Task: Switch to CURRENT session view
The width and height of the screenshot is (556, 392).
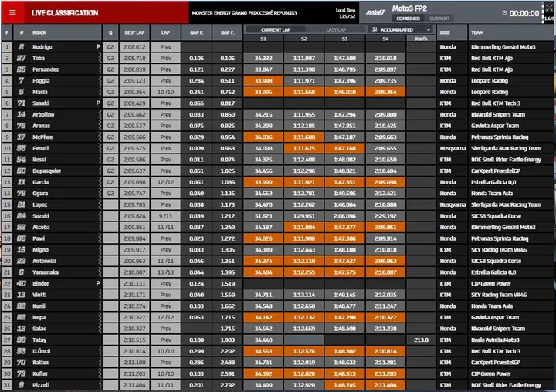Action: click(439, 19)
